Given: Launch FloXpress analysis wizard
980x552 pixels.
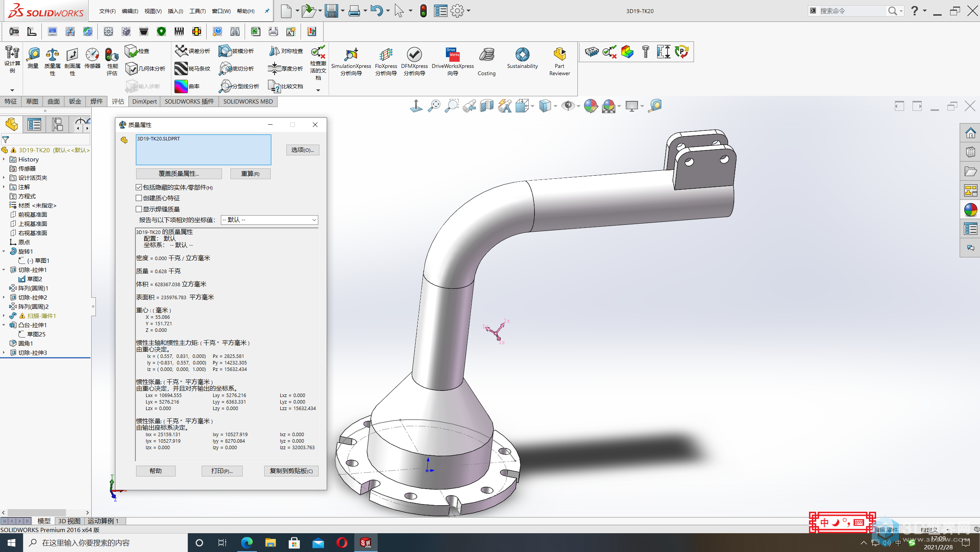Looking at the screenshot, I should pyautogui.click(x=386, y=62).
